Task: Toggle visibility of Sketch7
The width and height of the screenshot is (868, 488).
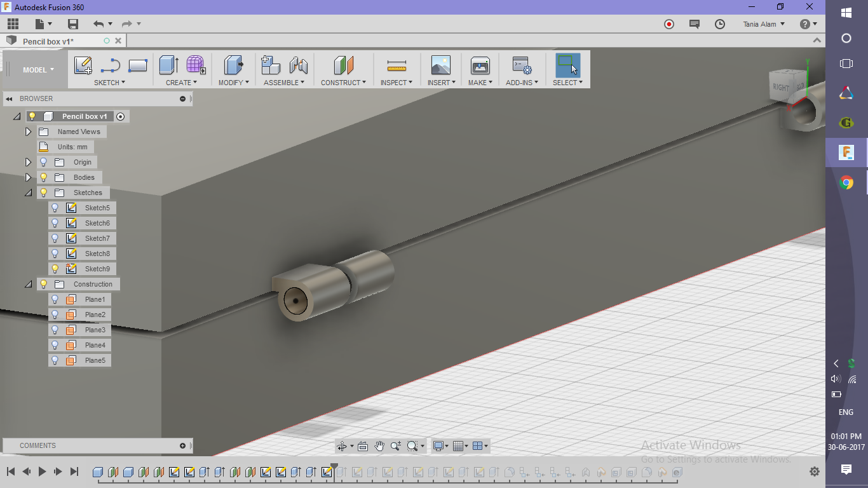Action: pos(55,238)
